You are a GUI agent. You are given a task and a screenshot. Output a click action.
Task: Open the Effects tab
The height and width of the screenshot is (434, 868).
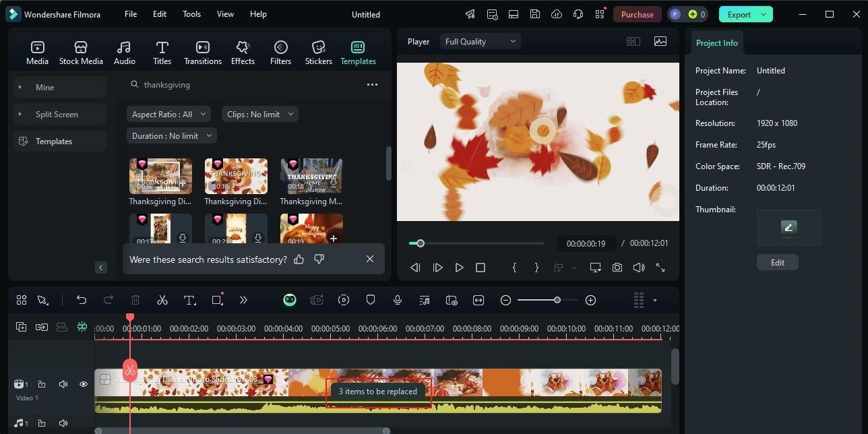243,53
